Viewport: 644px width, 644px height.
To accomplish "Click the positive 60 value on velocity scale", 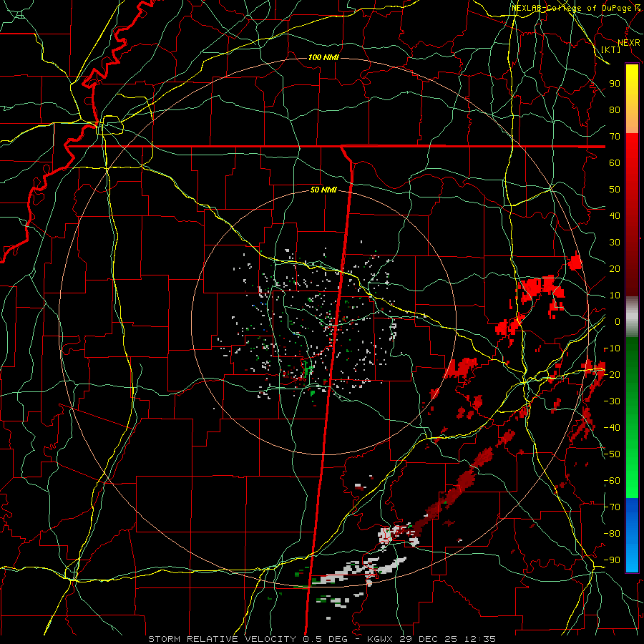I will [x=615, y=162].
